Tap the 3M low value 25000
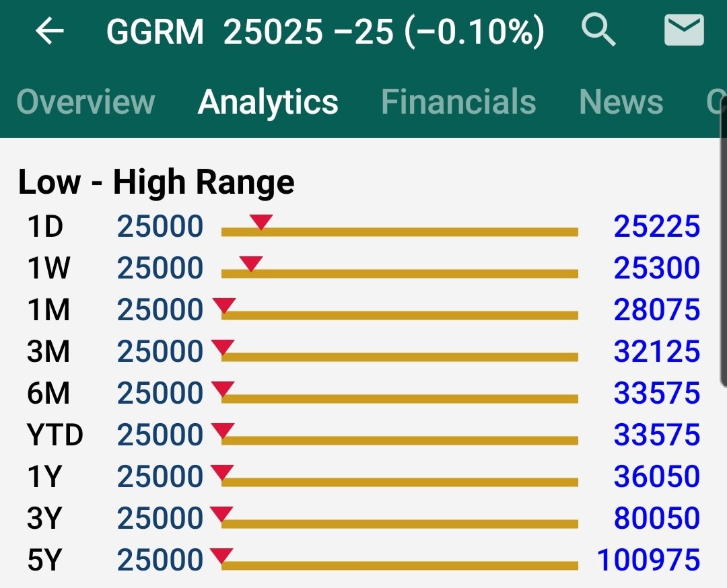 160,351
